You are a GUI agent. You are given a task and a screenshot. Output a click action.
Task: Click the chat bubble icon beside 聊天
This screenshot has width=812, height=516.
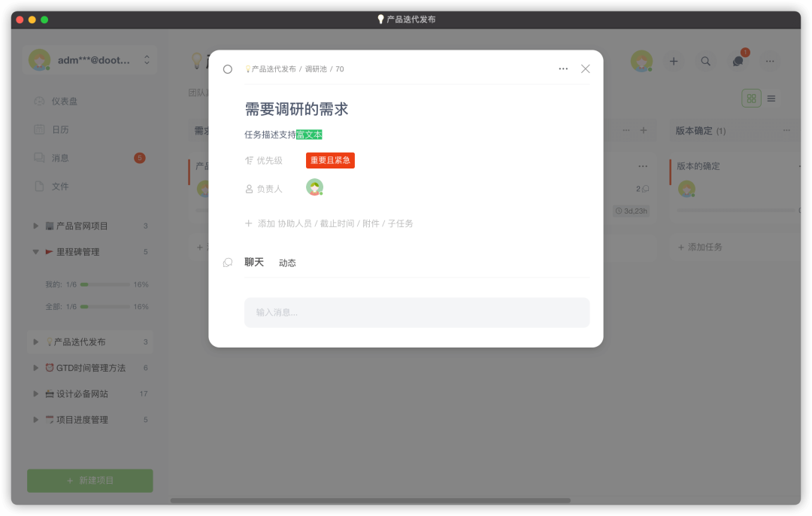228,262
